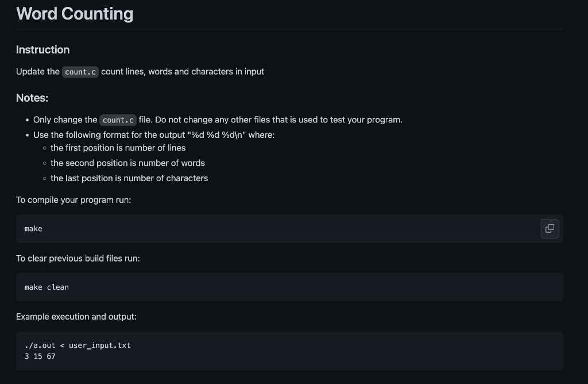Click the ./a.out < user_input.txt command line
The height and width of the screenshot is (384, 588).
[x=78, y=345]
